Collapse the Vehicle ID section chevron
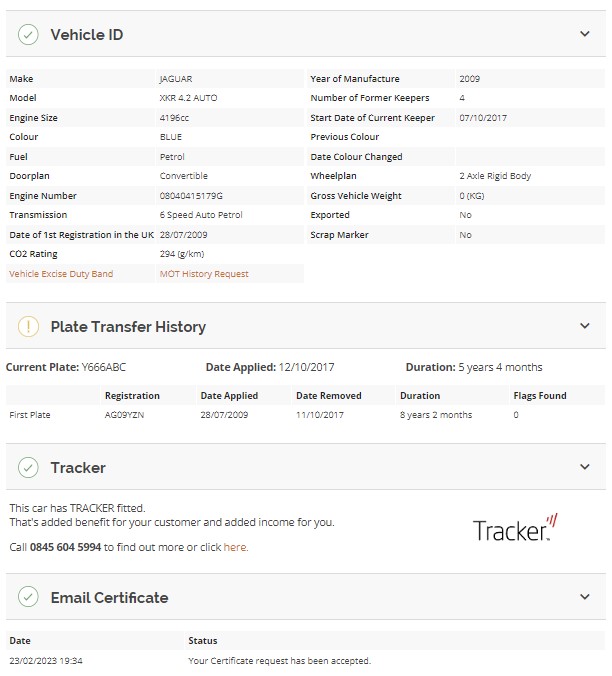The image size is (612, 676). point(585,34)
